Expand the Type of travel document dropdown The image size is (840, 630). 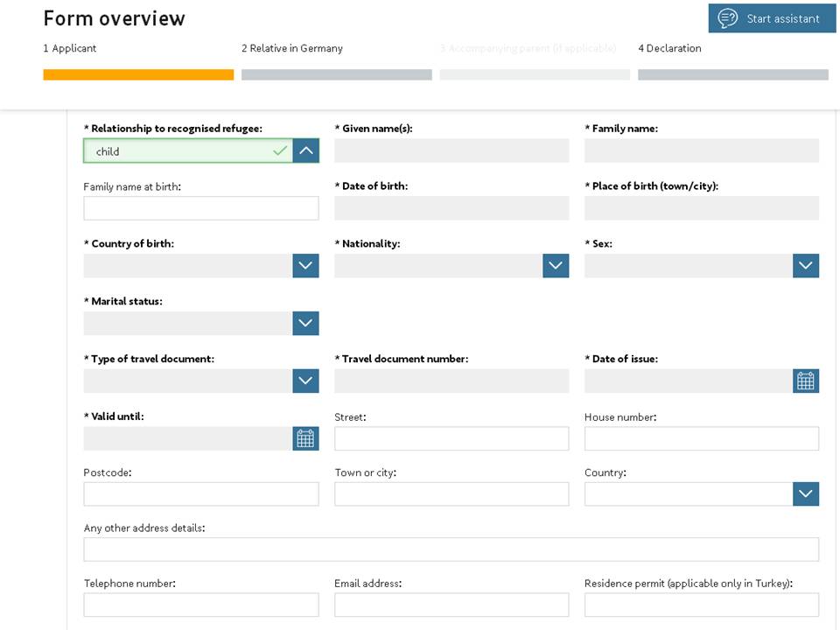tap(304, 381)
